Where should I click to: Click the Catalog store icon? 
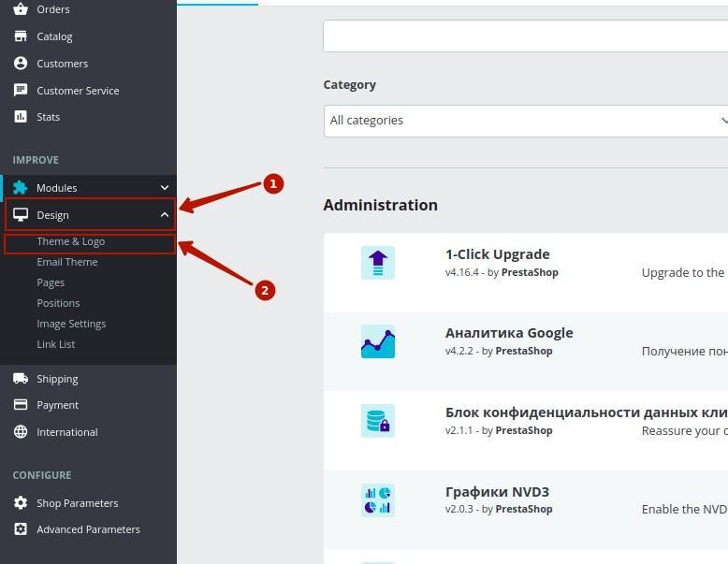[21, 36]
